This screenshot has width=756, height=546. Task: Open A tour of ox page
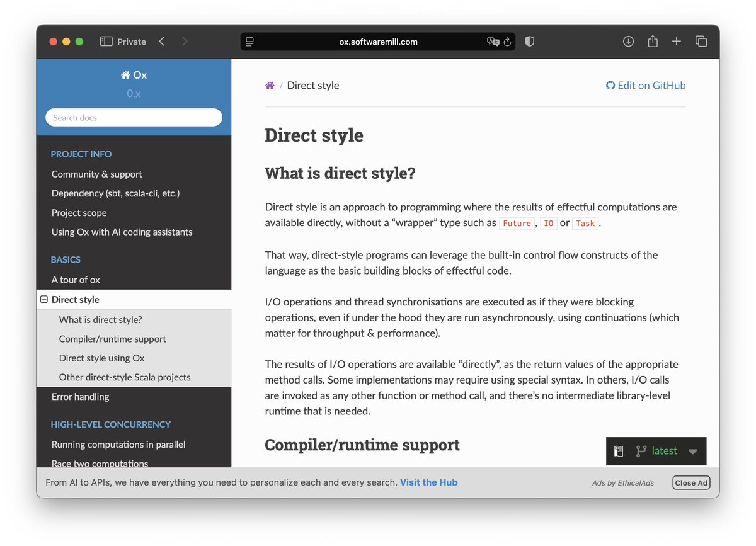click(x=76, y=280)
